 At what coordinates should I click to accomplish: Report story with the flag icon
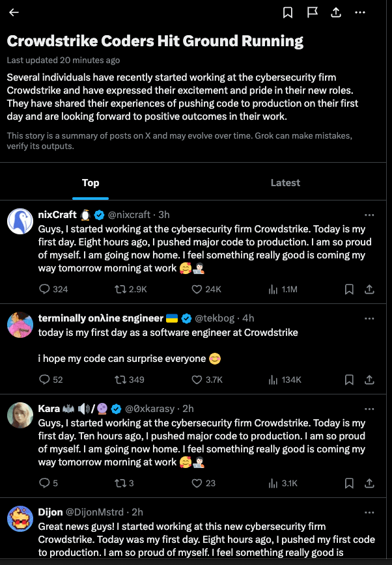pos(312,12)
